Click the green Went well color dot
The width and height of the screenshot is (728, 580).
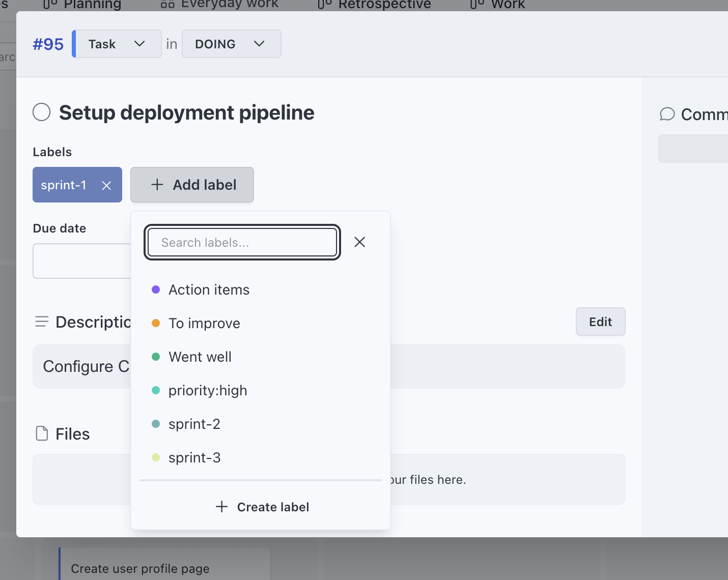point(156,357)
